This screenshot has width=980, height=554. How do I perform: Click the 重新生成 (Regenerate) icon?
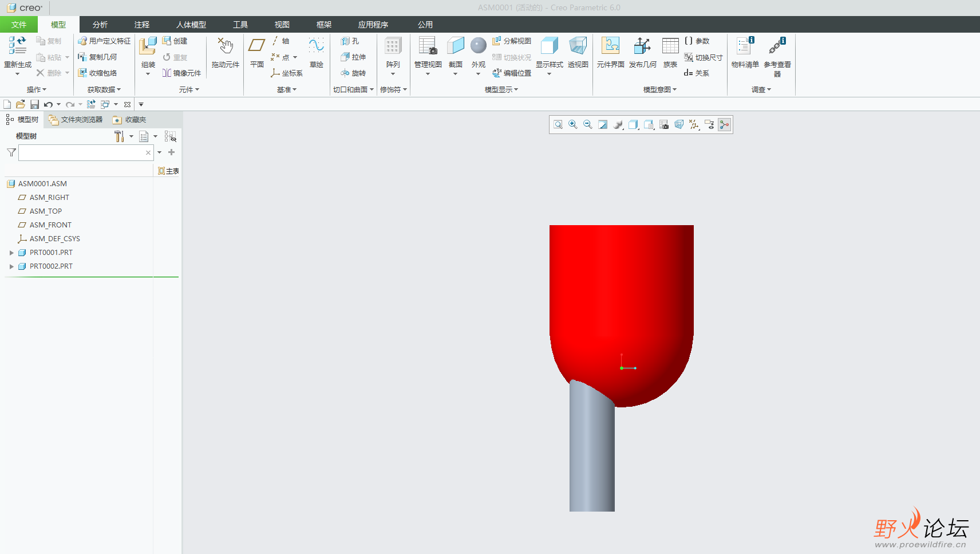17,46
